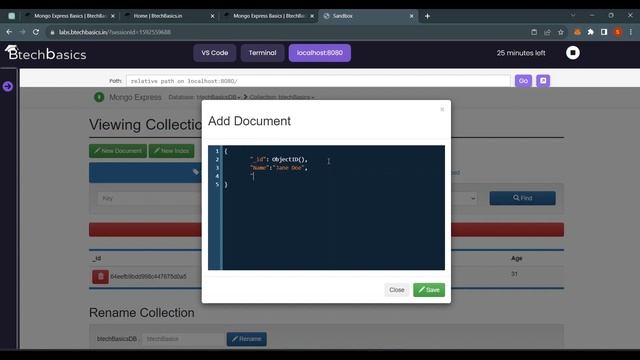Screen dimensions: 640x360
Task: Click the New Document button
Action: (118, 151)
